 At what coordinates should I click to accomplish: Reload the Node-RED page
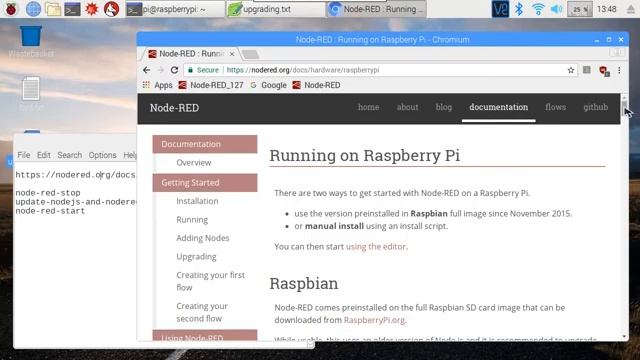[174, 70]
